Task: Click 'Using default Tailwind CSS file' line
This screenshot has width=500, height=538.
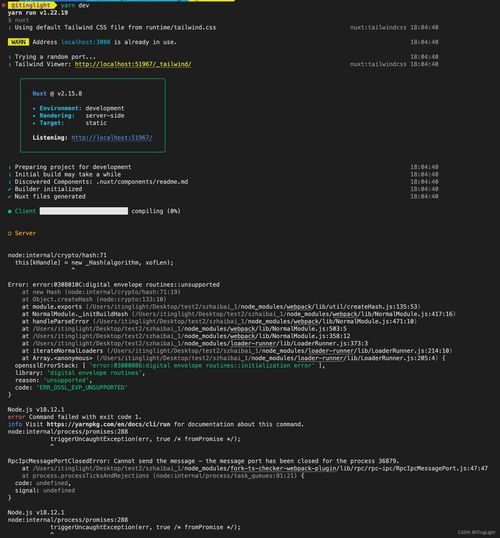Action: (115, 27)
